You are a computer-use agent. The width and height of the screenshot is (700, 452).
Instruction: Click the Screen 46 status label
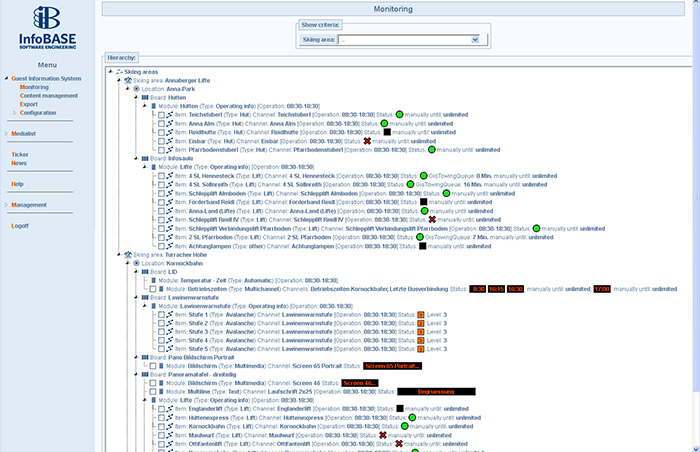[x=360, y=383]
